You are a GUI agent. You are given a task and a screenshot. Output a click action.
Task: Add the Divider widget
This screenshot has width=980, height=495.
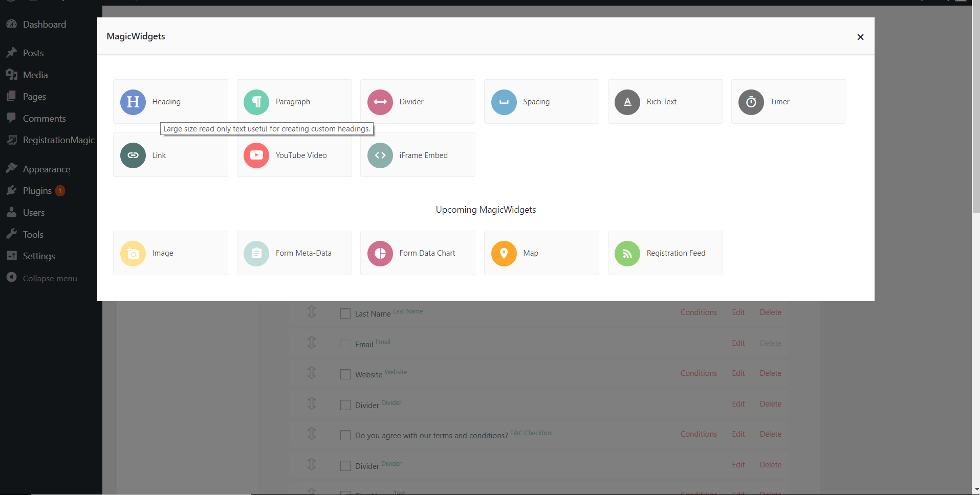pyautogui.click(x=418, y=101)
